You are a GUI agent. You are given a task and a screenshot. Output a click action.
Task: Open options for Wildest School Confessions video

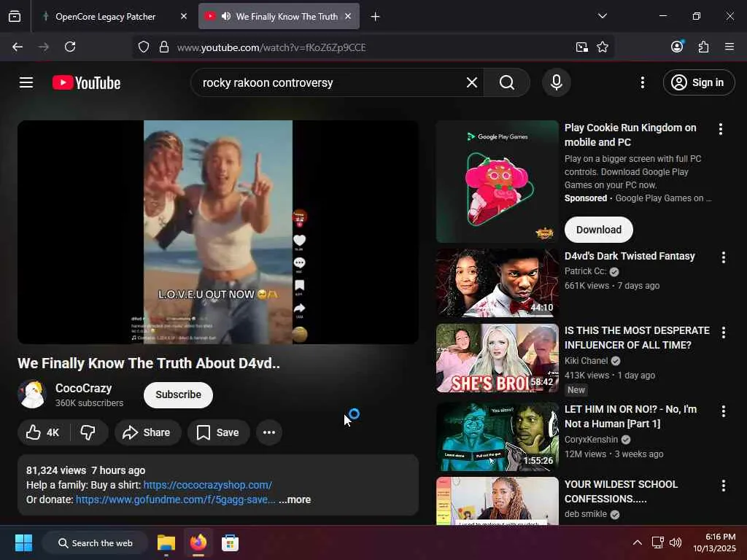click(x=723, y=486)
